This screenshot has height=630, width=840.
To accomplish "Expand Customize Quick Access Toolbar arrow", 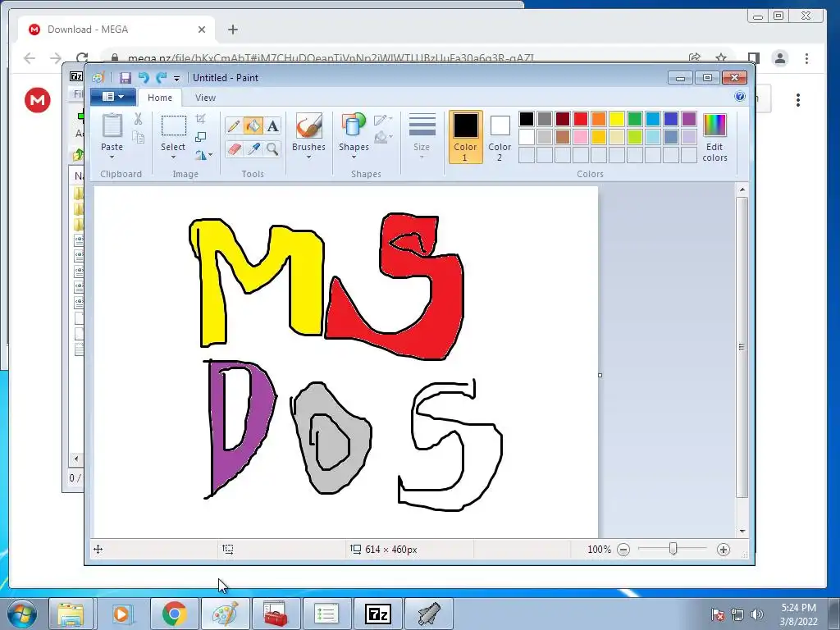I will pyautogui.click(x=176, y=78).
